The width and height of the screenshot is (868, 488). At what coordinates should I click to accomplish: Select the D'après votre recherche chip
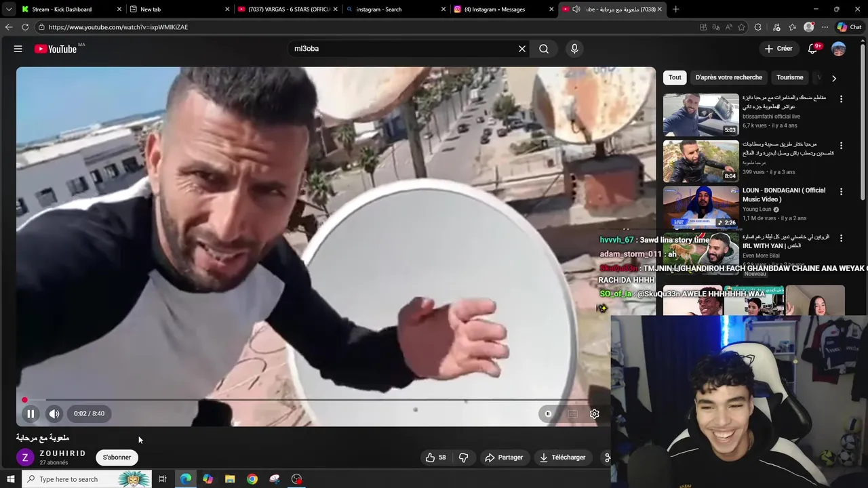pos(729,77)
